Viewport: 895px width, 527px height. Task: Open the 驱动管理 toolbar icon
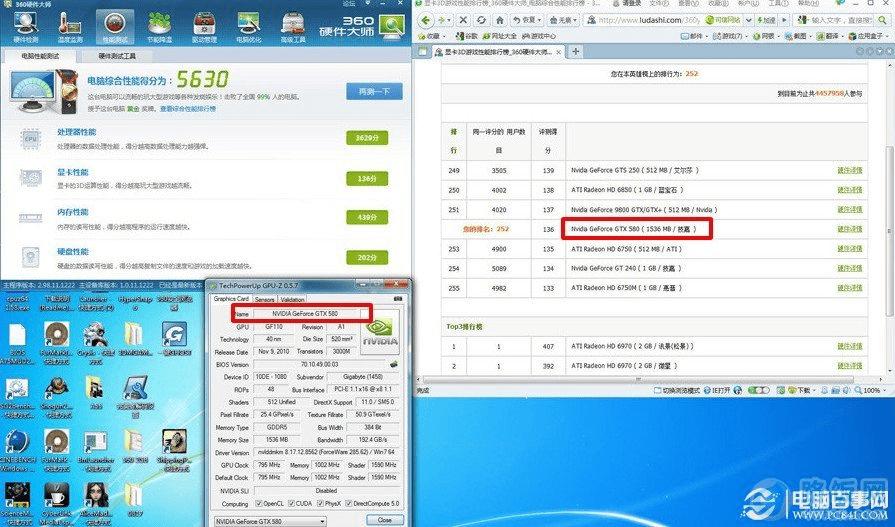click(204, 26)
